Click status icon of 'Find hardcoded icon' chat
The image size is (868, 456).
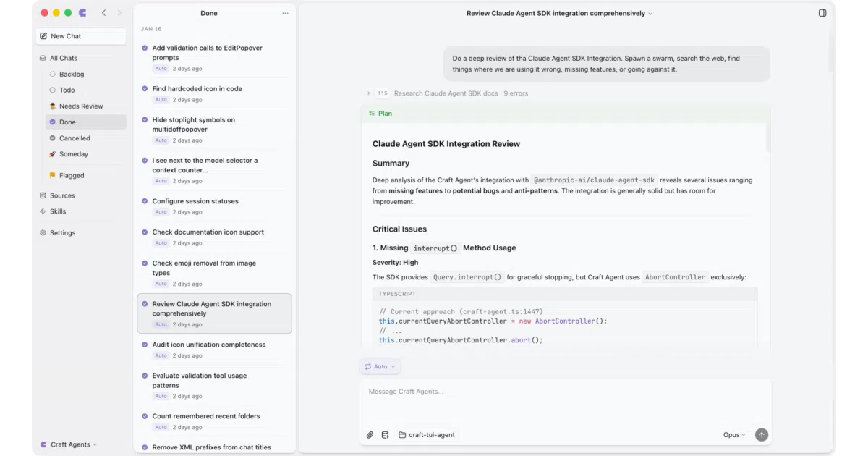pyautogui.click(x=145, y=88)
